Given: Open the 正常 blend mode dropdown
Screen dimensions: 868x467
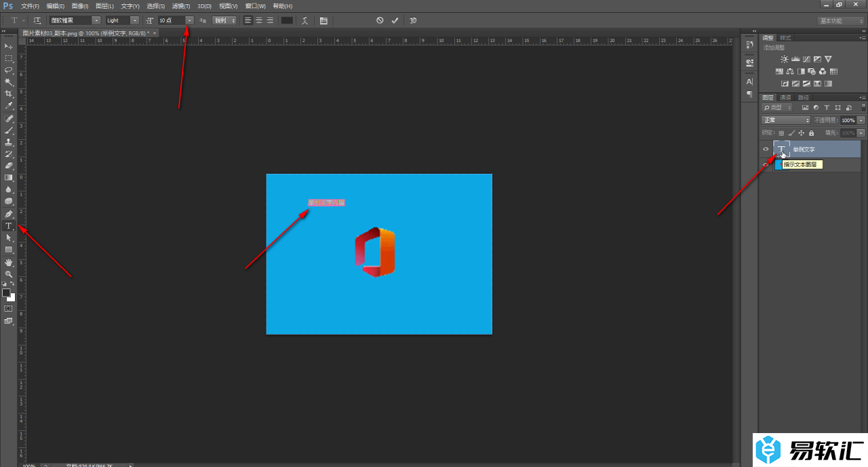Looking at the screenshot, I should (x=786, y=120).
